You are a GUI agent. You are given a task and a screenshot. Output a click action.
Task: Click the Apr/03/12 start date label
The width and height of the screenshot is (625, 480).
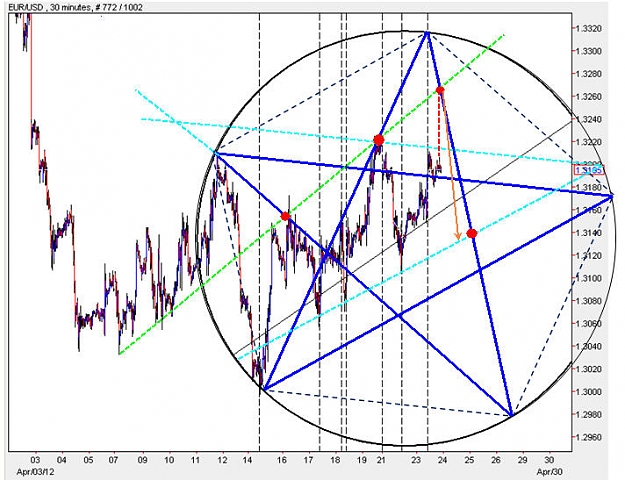click(35, 472)
